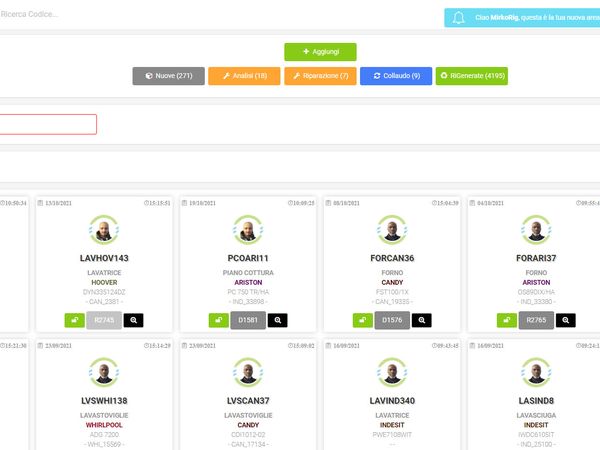Click the user avatar on LVSWHI138 card
This screenshot has height=450, width=600.
point(104,373)
